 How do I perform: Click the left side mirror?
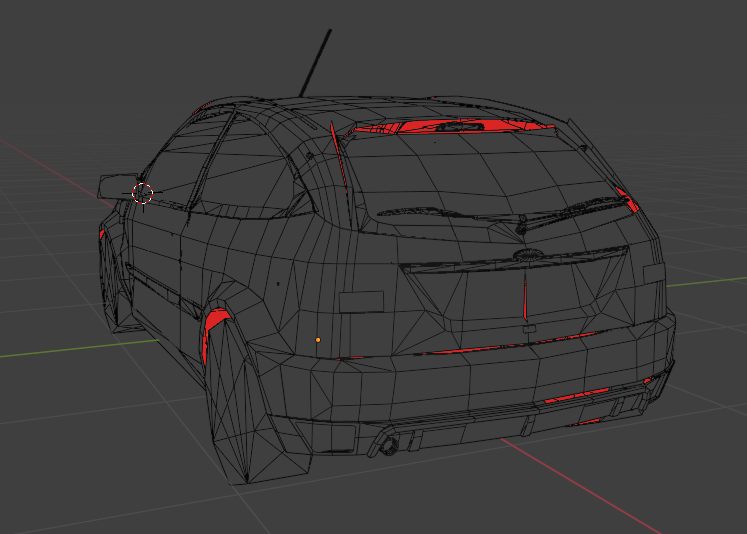(x=115, y=185)
